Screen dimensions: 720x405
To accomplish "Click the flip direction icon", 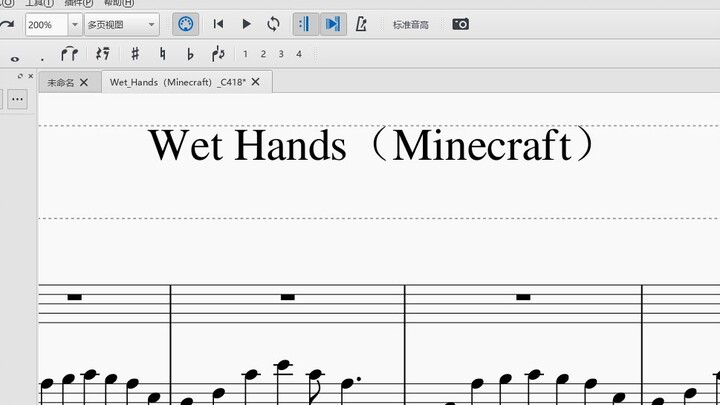I will coord(218,54).
